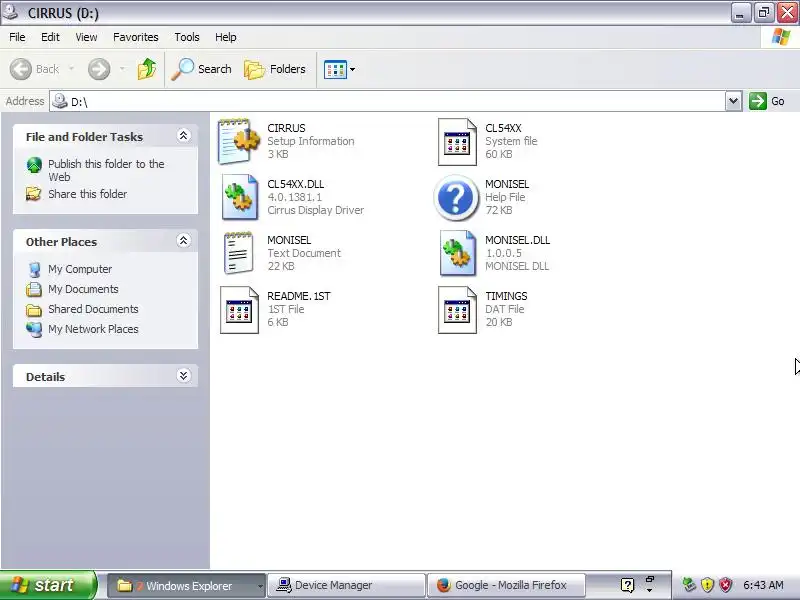Open the Views dropdown arrow
This screenshot has height=600, width=800.
click(352, 69)
